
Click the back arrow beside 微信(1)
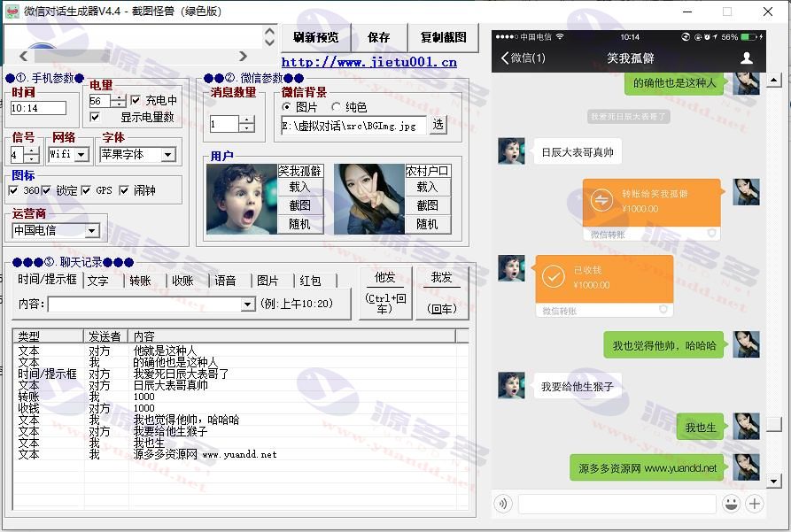(x=505, y=58)
